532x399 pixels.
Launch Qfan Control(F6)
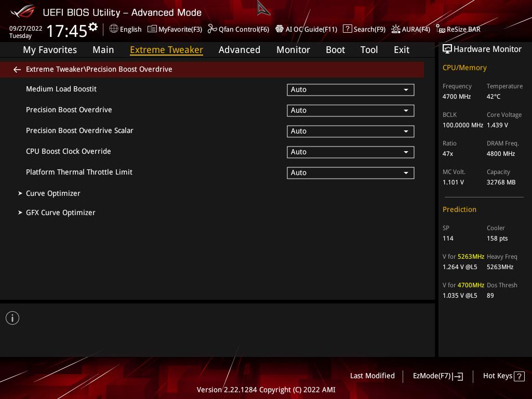[238, 29]
